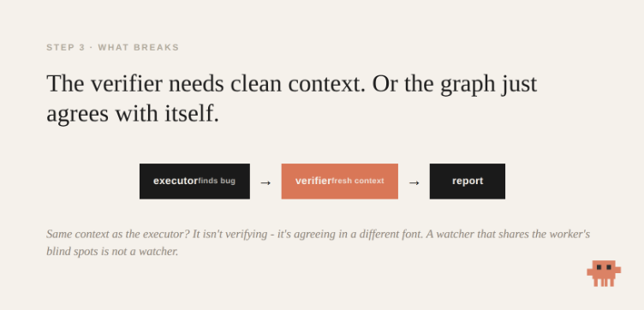Click the 'fresh context' subtitle text

coord(358,181)
